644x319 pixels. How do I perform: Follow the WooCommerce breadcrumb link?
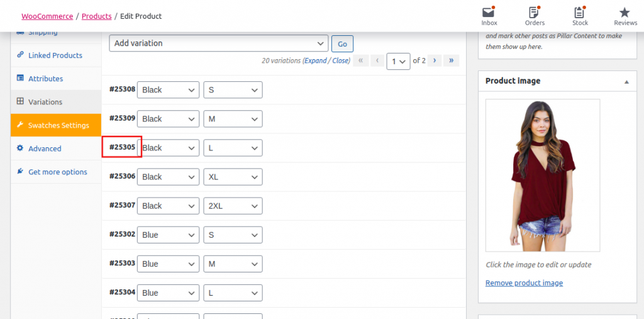point(47,16)
